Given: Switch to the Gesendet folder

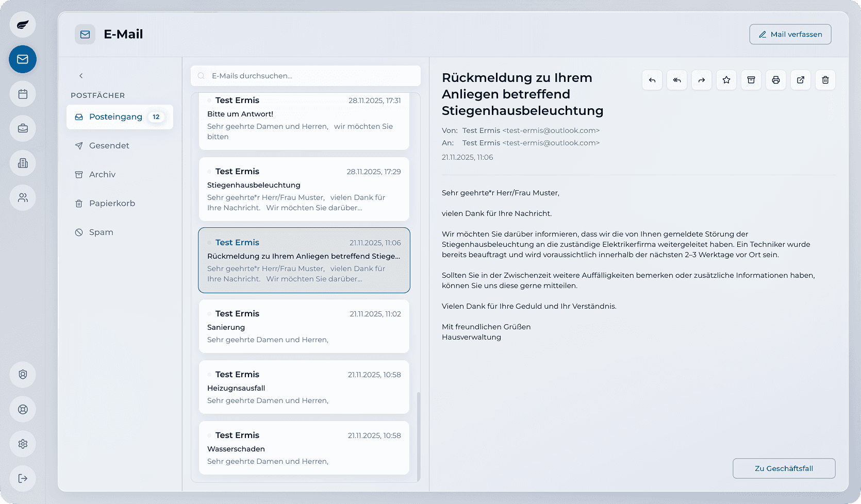Looking at the screenshot, I should 108,145.
